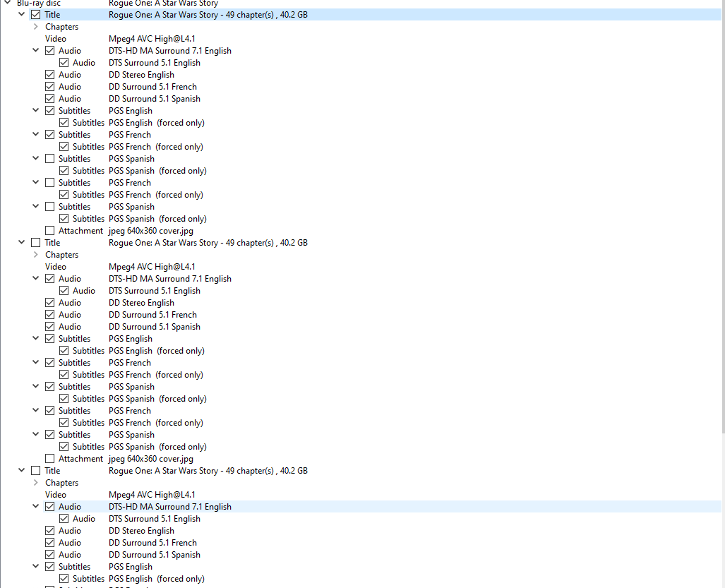725x588 pixels.
Task: Collapse PGS English Subtitles node in second title
Action: [x=35, y=338]
